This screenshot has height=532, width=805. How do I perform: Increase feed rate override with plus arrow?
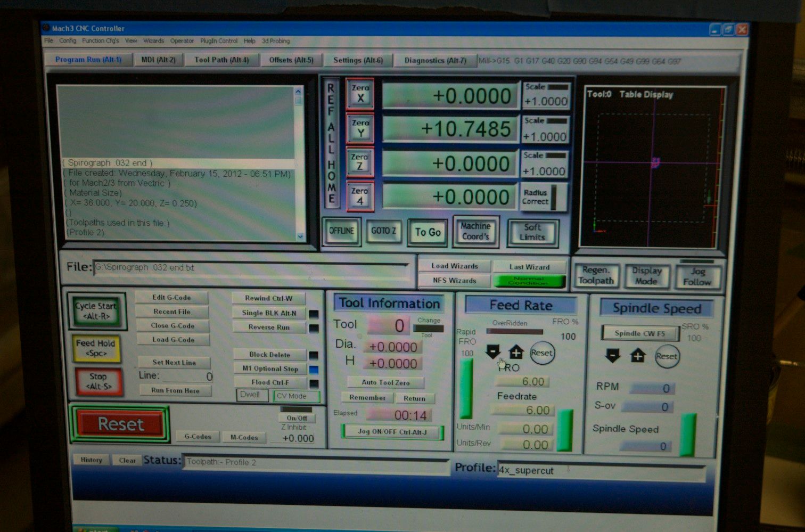point(516,352)
